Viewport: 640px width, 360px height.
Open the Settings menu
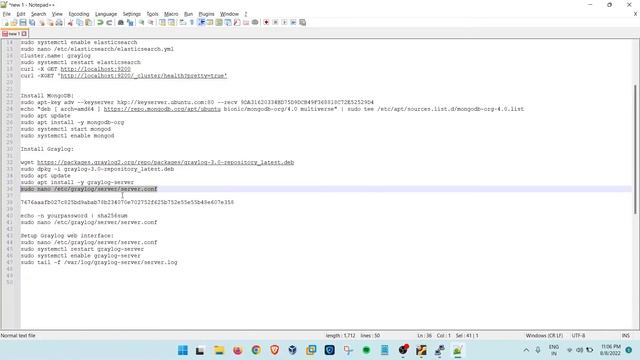click(131, 14)
